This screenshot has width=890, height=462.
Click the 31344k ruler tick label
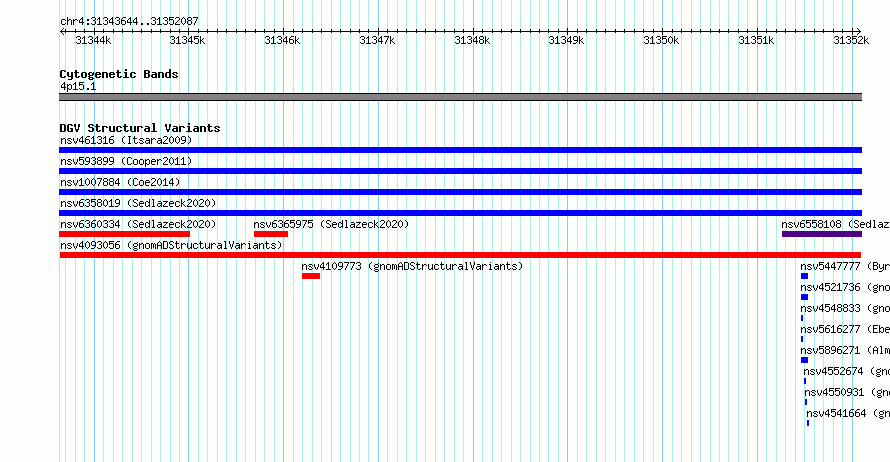[93, 40]
